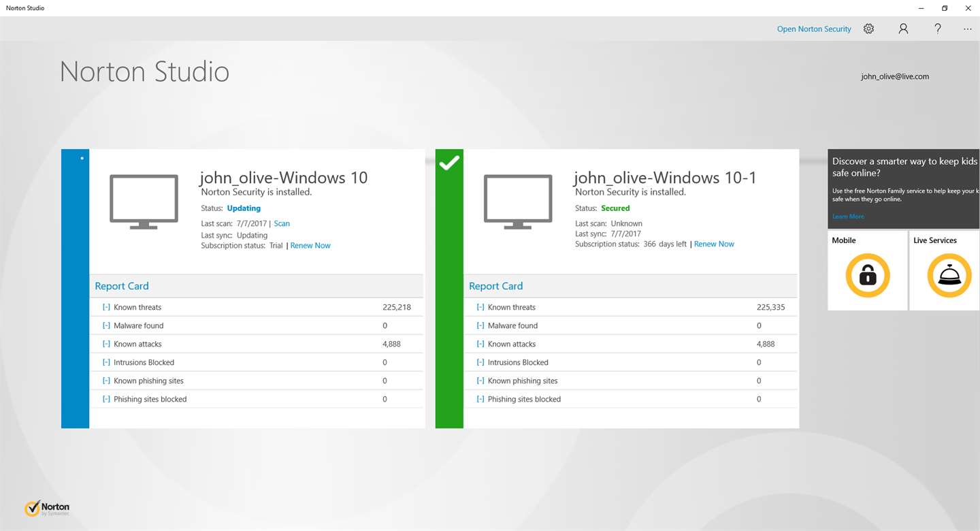The width and height of the screenshot is (980, 531).
Task: Open the Live Services bell tile
Action: pos(945,270)
